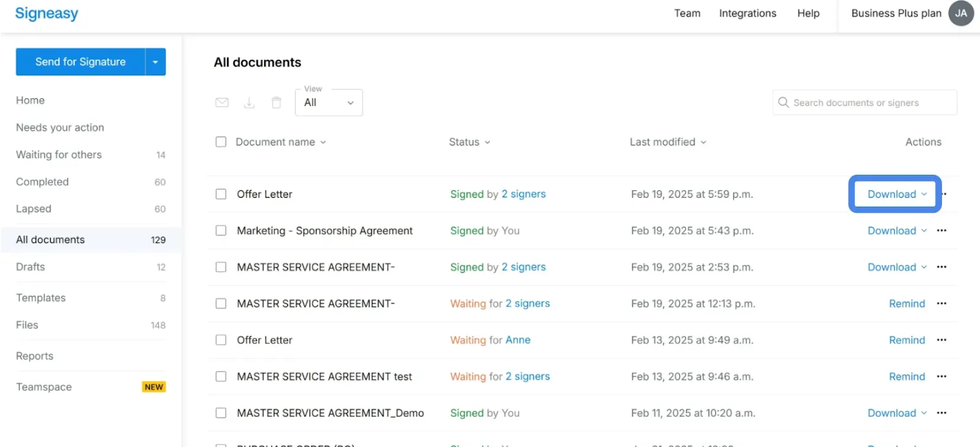980x447 pixels.
Task: Open the Status column filter
Action: click(469, 142)
